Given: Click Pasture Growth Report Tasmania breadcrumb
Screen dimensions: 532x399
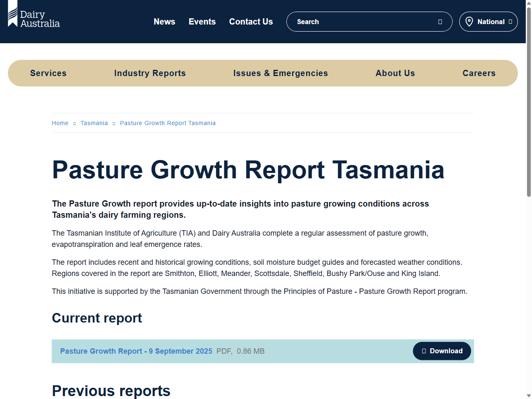Looking at the screenshot, I should (x=168, y=123).
